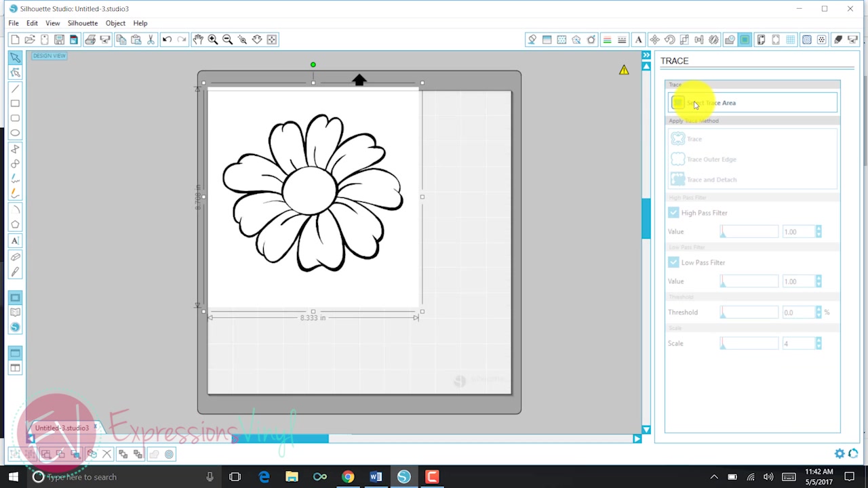Click the Preferences gear icon

pyautogui.click(x=840, y=453)
